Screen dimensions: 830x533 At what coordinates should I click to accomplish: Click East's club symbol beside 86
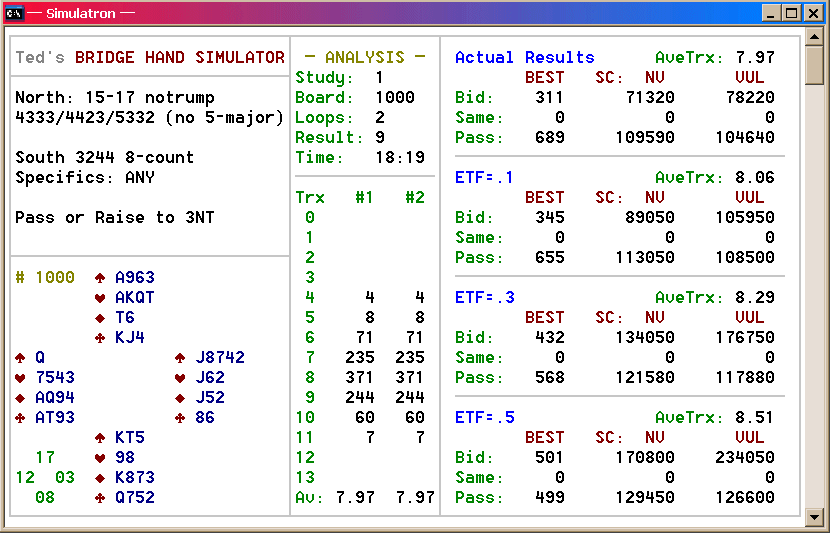(180, 418)
